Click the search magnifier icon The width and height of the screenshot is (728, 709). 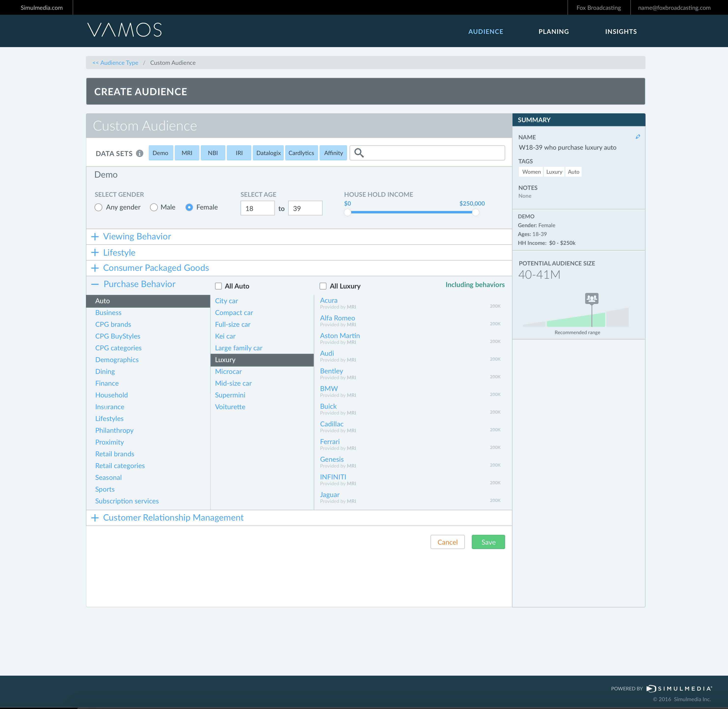click(359, 153)
